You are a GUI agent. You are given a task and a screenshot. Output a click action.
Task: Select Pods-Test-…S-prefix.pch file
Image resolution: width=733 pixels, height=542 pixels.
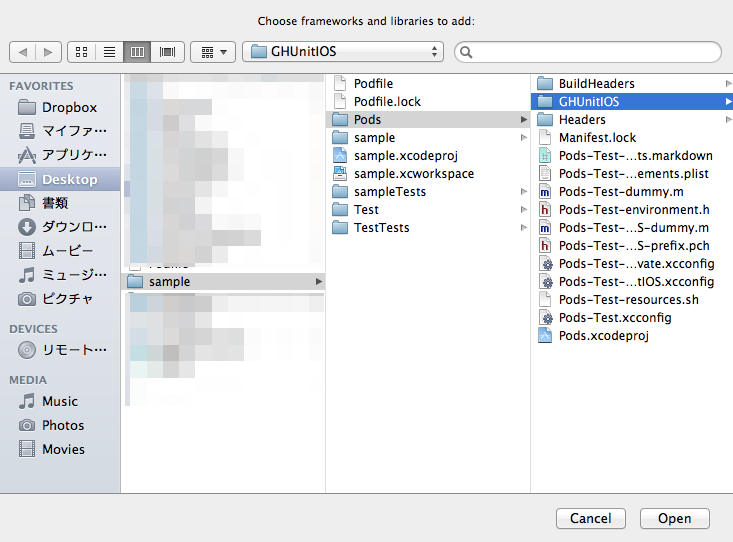point(632,246)
